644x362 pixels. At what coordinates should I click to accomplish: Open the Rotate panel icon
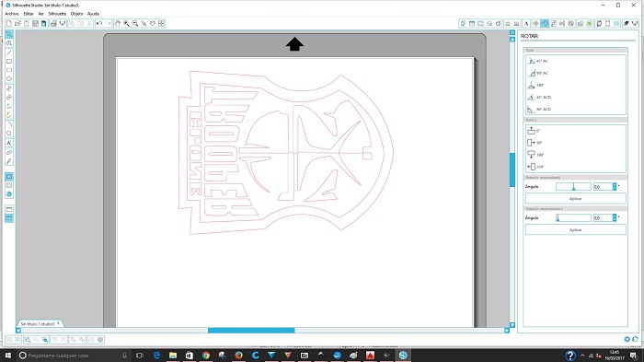[545, 23]
